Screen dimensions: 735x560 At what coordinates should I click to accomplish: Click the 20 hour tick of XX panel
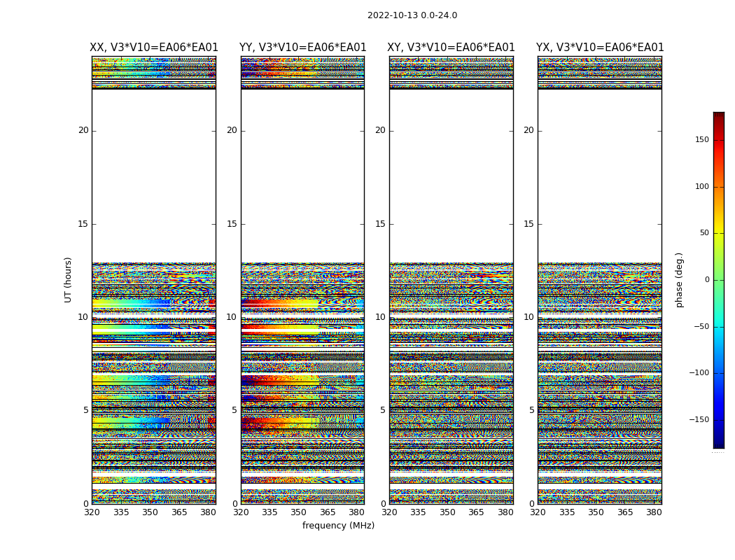(83, 130)
